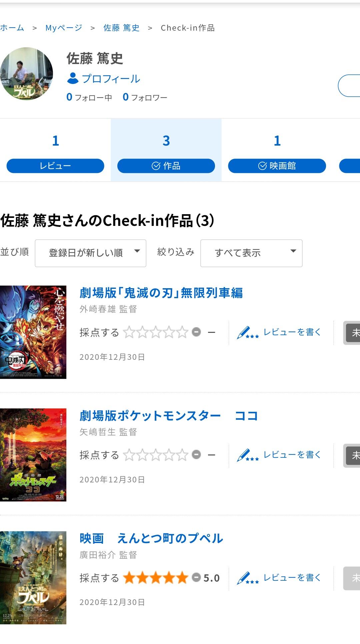The image size is (360, 644).
Task: Select the レビュー tab
Action: [x=55, y=166]
